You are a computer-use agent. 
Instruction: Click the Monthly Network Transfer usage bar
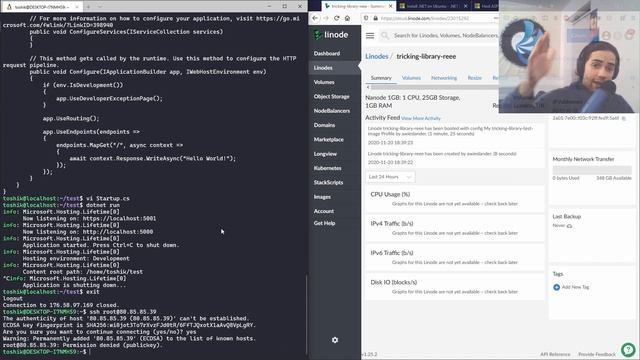pos(592,170)
